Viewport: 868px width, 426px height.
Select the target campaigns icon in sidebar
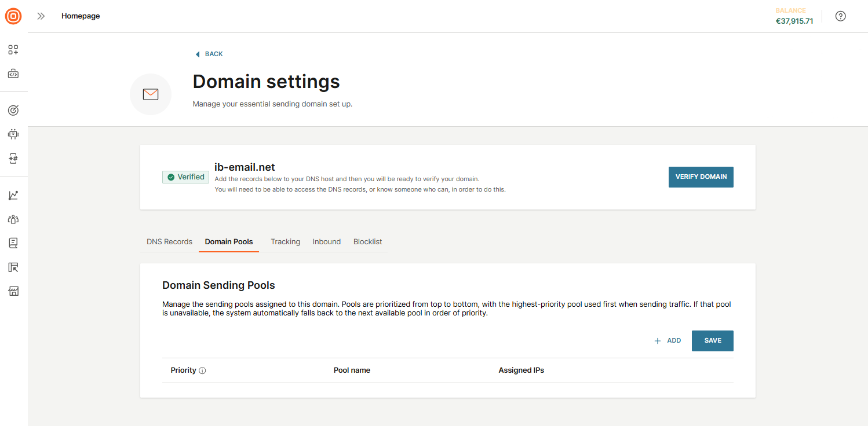[13, 109]
